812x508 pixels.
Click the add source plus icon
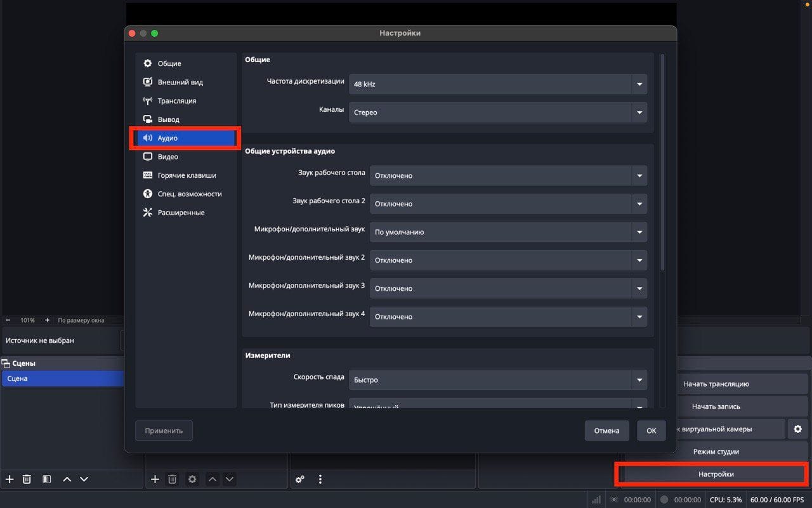(x=155, y=479)
